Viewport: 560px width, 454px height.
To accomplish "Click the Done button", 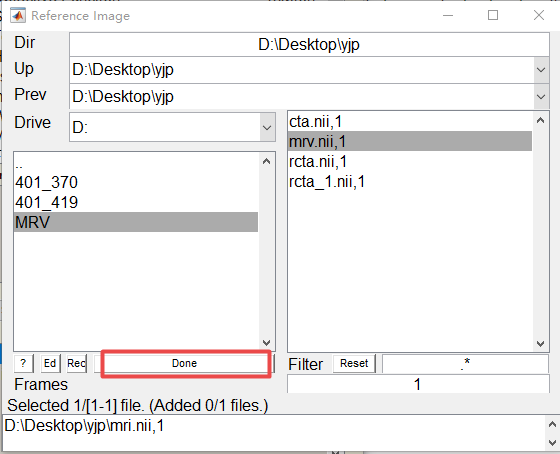I will (x=184, y=364).
